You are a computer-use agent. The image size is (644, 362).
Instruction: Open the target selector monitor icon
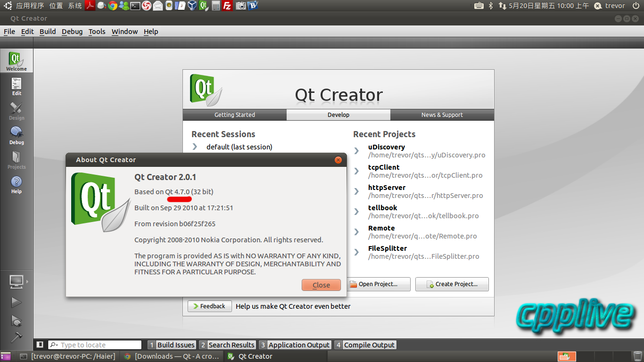click(x=17, y=281)
